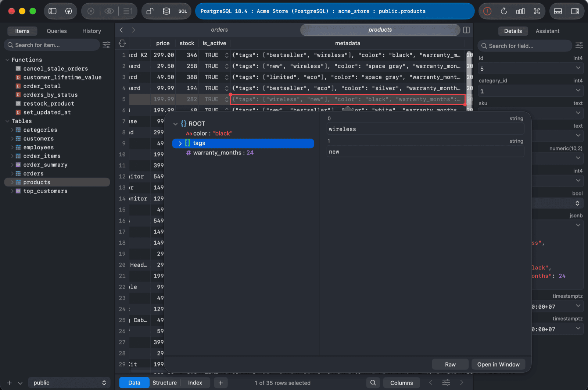Click the split pane icon beside products tab
The width and height of the screenshot is (588, 390).
point(466,30)
